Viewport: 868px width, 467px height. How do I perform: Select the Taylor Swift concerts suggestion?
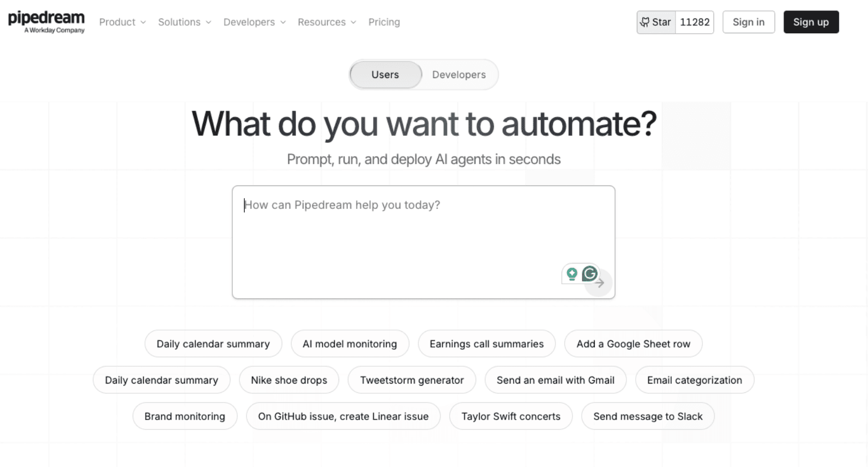click(x=511, y=416)
